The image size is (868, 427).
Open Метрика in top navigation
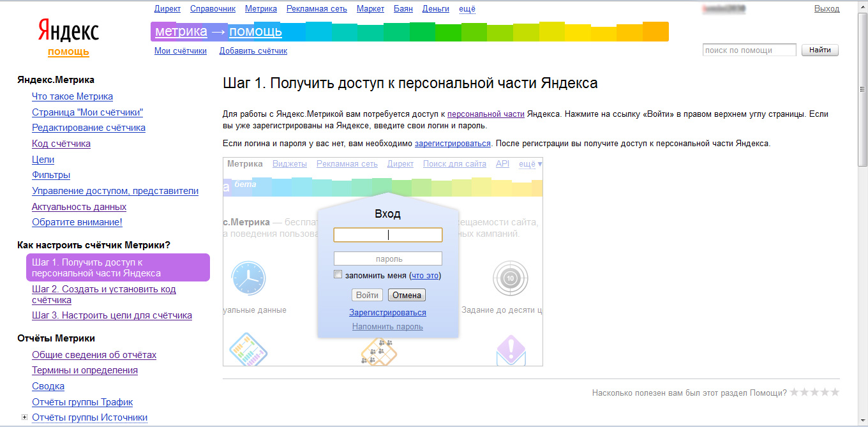pos(261,9)
